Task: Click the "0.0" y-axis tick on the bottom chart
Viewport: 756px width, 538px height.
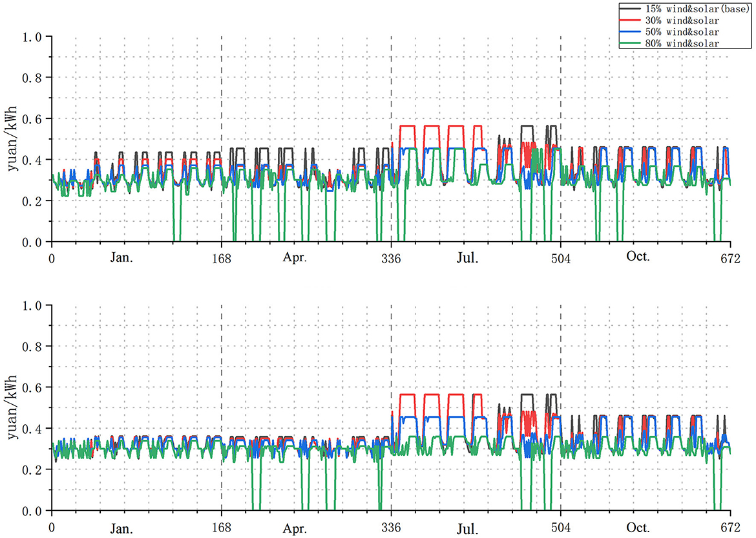Action: 32,510
